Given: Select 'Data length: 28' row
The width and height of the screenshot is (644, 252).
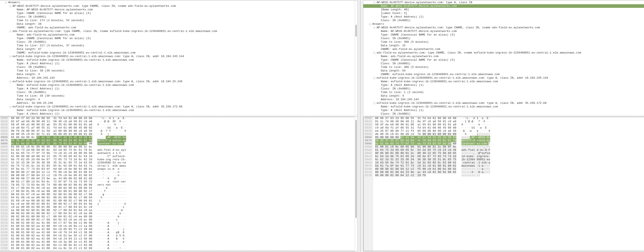Looking at the screenshot, I should coord(29,24).
